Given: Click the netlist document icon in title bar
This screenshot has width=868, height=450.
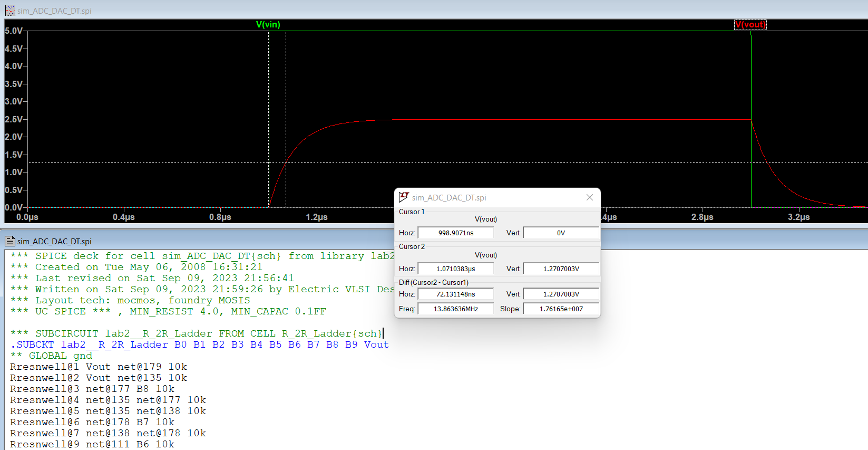Looking at the screenshot, I should [x=10, y=241].
